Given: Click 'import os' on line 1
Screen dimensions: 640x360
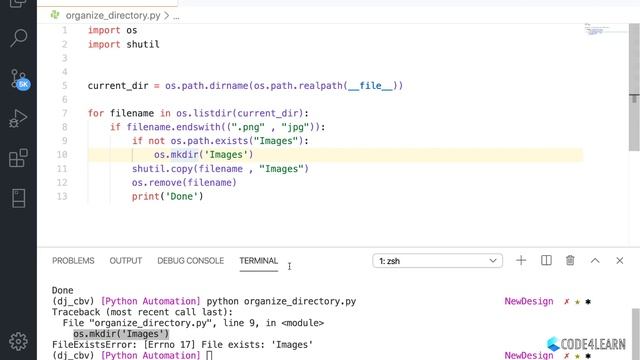Looking at the screenshot, I should coord(113,30).
